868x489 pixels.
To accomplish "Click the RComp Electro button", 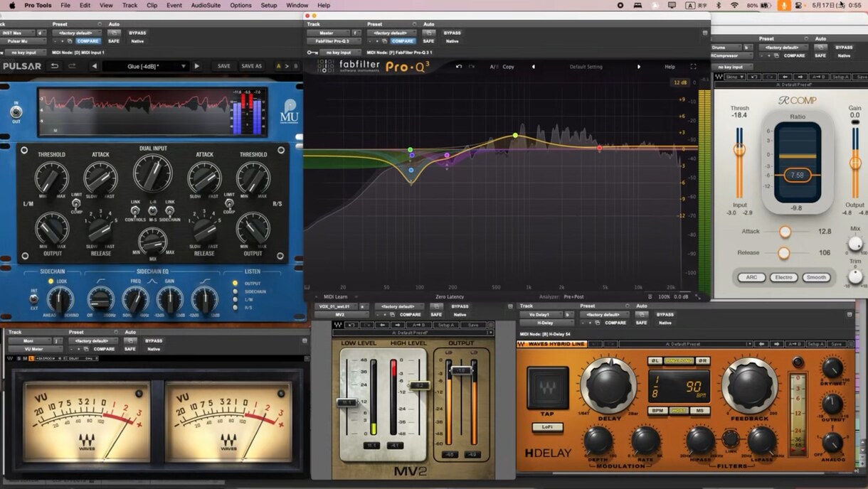I will coord(783,277).
